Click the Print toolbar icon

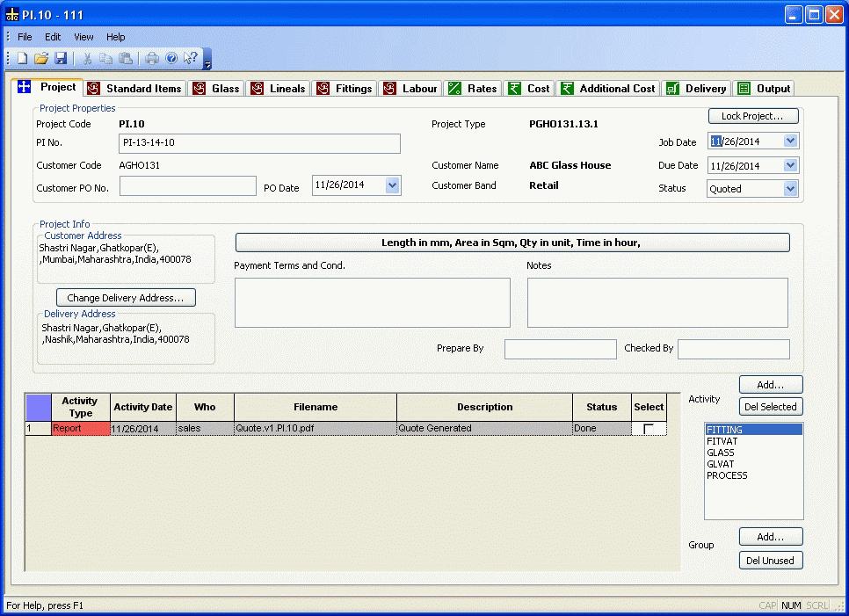[152, 59]
